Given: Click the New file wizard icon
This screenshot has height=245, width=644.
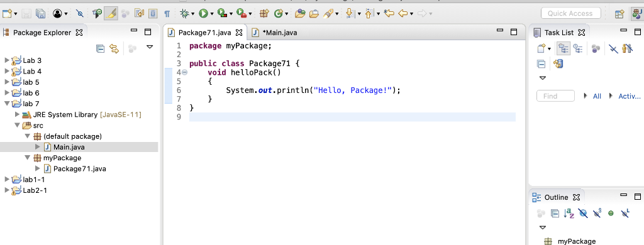Looking at the screenshot, I should (x=8, y=14).
